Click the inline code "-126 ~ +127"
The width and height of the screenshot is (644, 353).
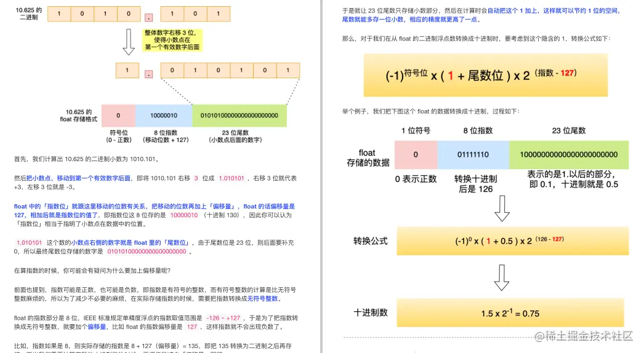[223, 318]
